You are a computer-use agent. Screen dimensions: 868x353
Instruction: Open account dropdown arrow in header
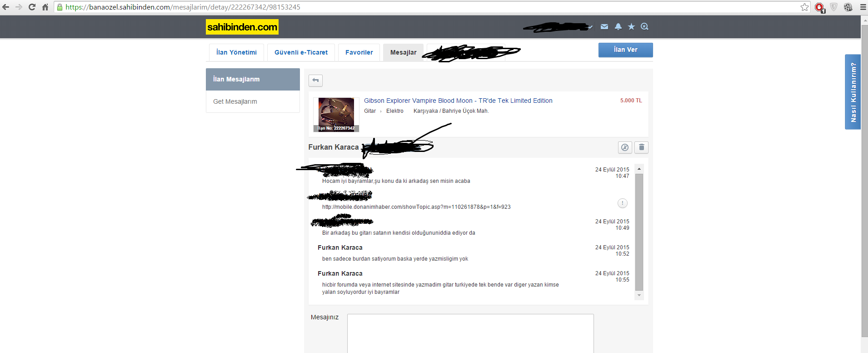(590, 27)
